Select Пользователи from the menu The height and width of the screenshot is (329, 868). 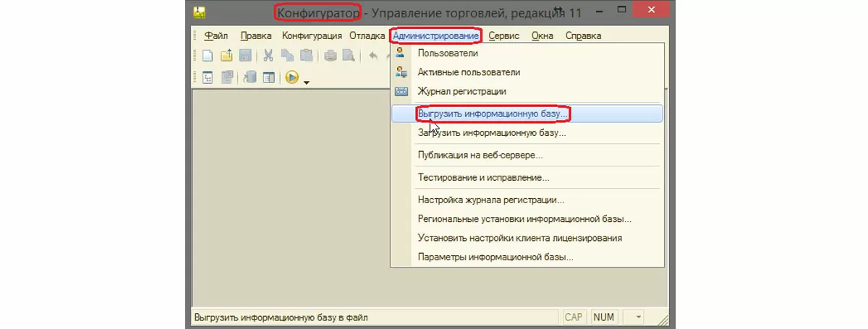(527, 53)
